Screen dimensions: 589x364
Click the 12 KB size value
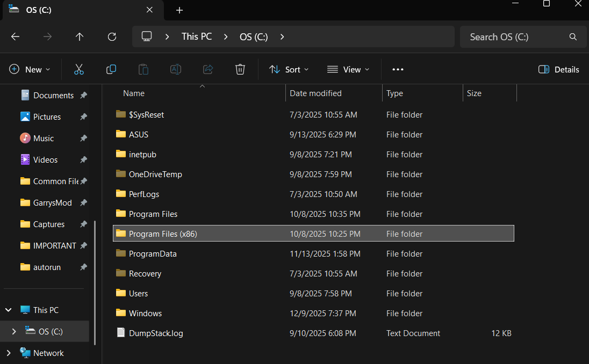click(501, 333)
